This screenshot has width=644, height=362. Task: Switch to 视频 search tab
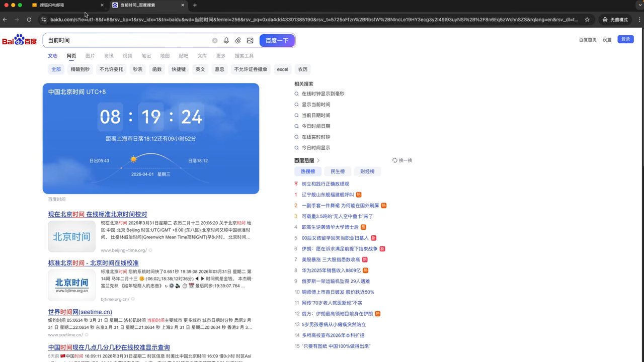[127, 56]
